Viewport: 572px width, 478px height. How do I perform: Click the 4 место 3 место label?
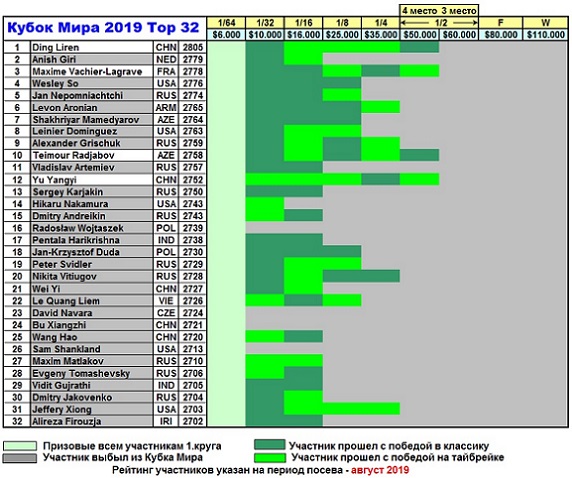point(439,11)
